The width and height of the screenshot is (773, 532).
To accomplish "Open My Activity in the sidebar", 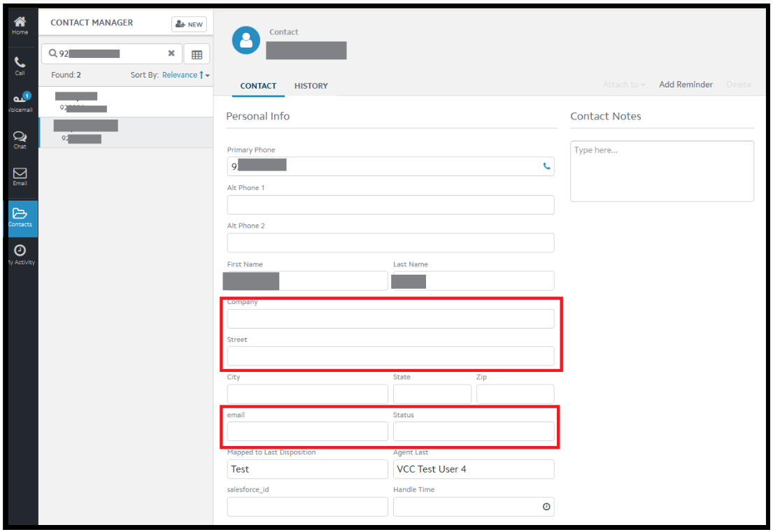I will [x=20, y=255].
